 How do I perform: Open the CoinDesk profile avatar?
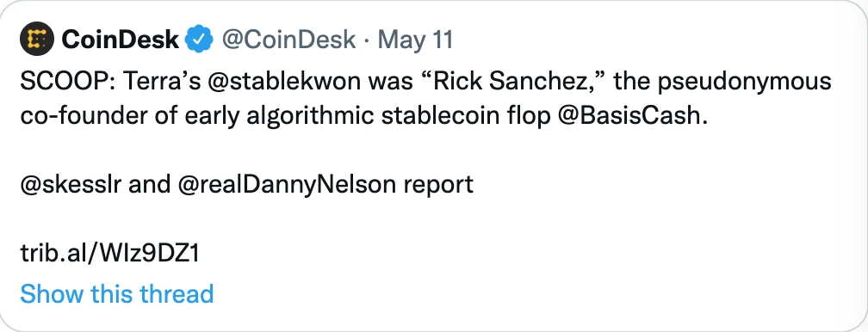pos(36,39)
